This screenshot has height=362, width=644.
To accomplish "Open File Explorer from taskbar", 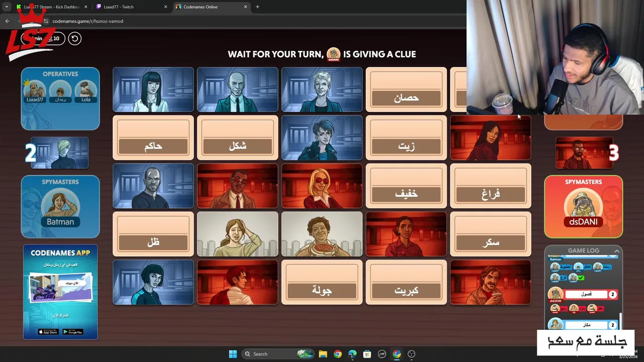I will pyautogui.click(x=323, y=354).
